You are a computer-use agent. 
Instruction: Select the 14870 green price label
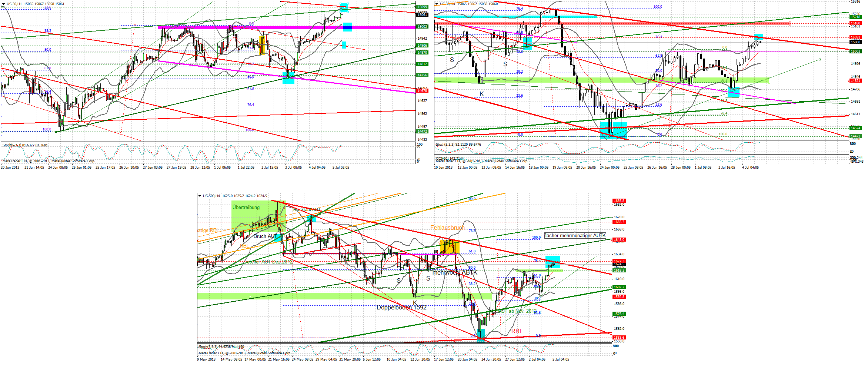(422, 53)
